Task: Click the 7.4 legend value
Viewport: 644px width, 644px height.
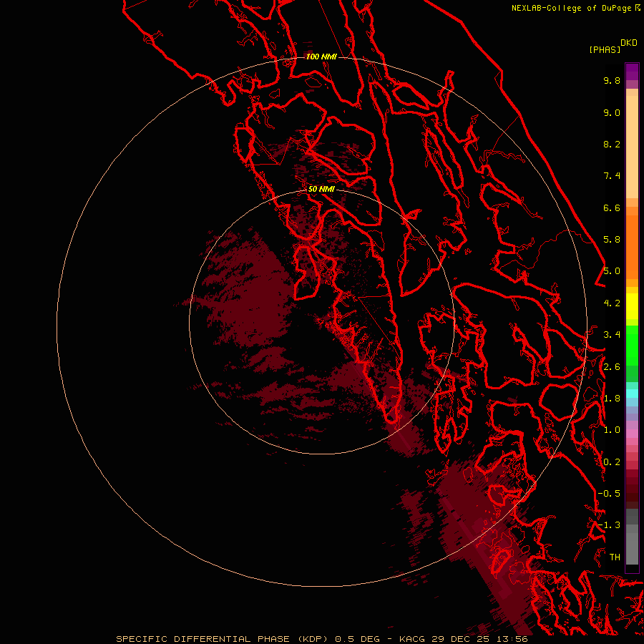Action: click(612, 176)
